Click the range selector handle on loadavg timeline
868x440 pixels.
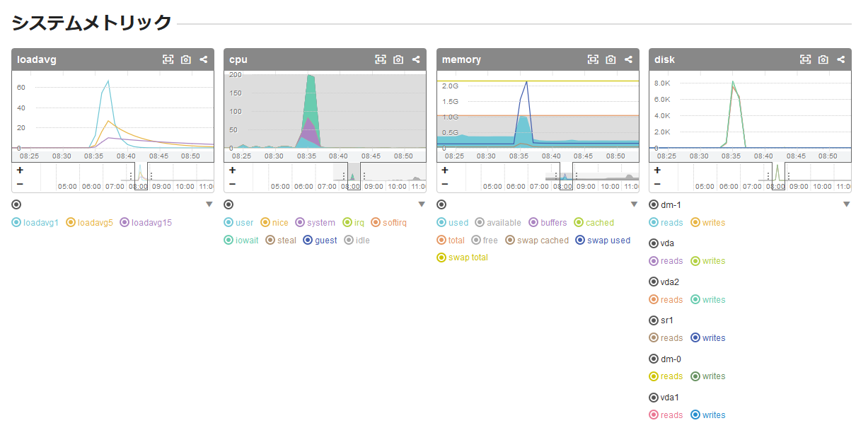[x=131, y=176]
